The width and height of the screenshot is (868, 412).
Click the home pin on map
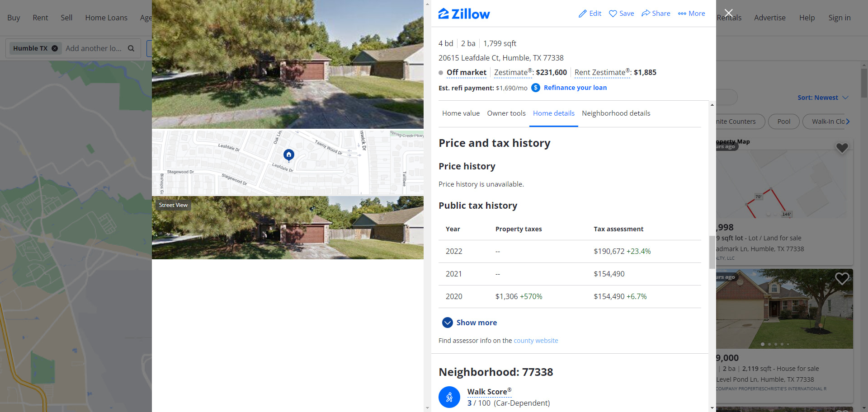(x=289, y=155)
